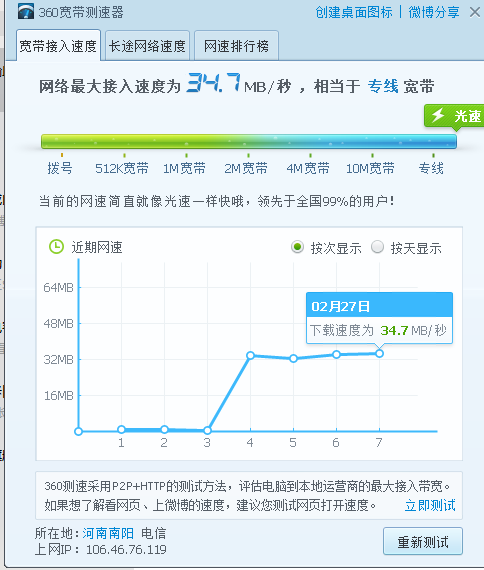Click data point 4 on the chart
This screenshot has width=484, height=570.
(250, 355)
